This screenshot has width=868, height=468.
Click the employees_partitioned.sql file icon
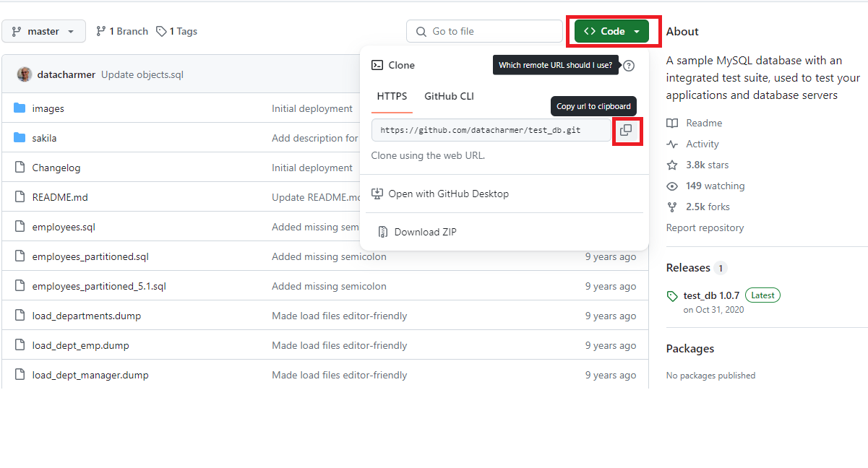(x=20, y=256)
